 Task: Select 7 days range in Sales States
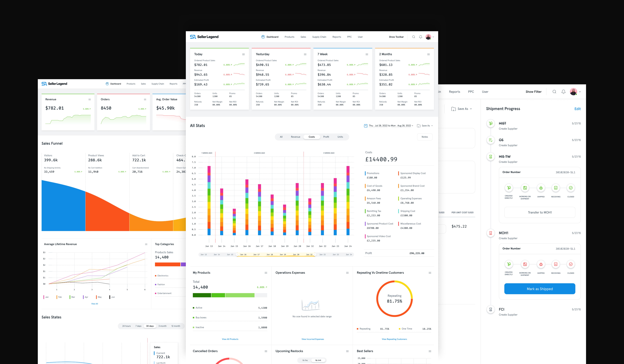click(x=138, y=326)
